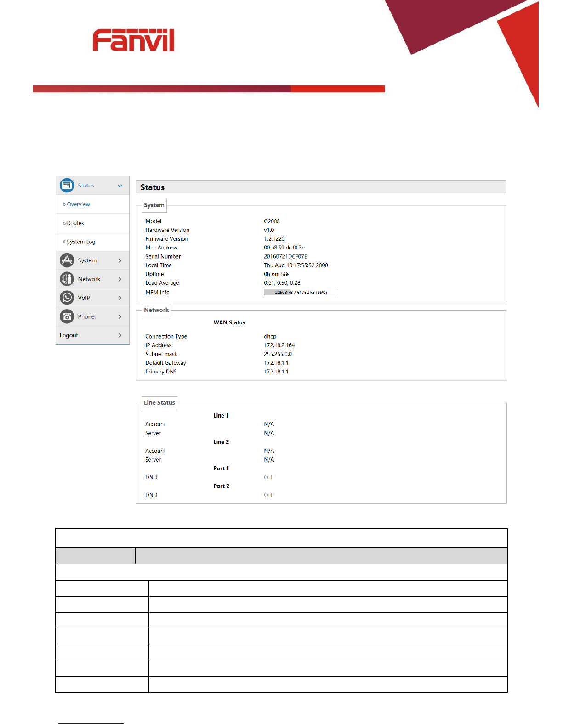This screenshot has height=728, width=563.
Task: Click the Default Gateway label
Action: click(165, 363)
